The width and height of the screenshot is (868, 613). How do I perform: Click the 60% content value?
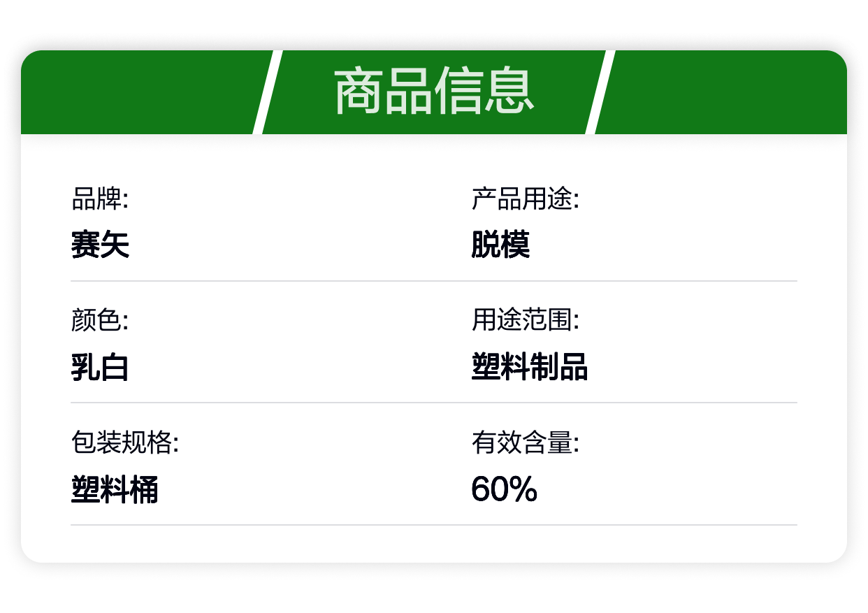coord(505,489)
